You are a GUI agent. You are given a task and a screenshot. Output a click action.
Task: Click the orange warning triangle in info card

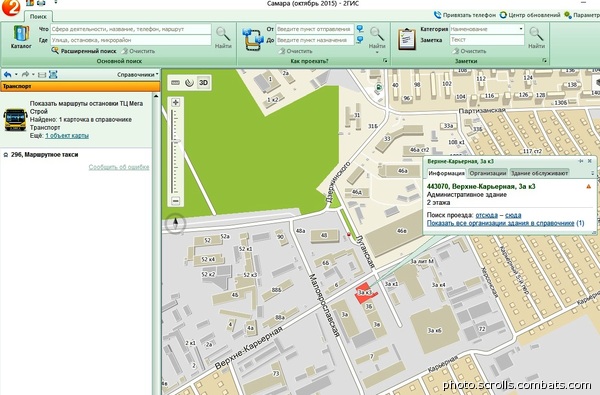tap(589, 186)
